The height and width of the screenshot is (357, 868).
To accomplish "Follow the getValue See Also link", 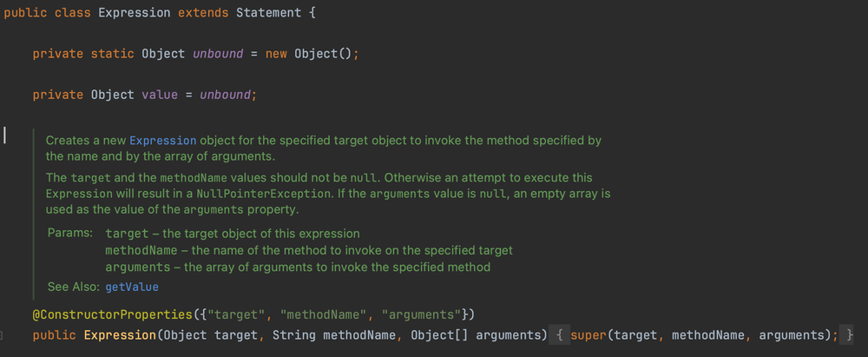I will tap(132, 286).
